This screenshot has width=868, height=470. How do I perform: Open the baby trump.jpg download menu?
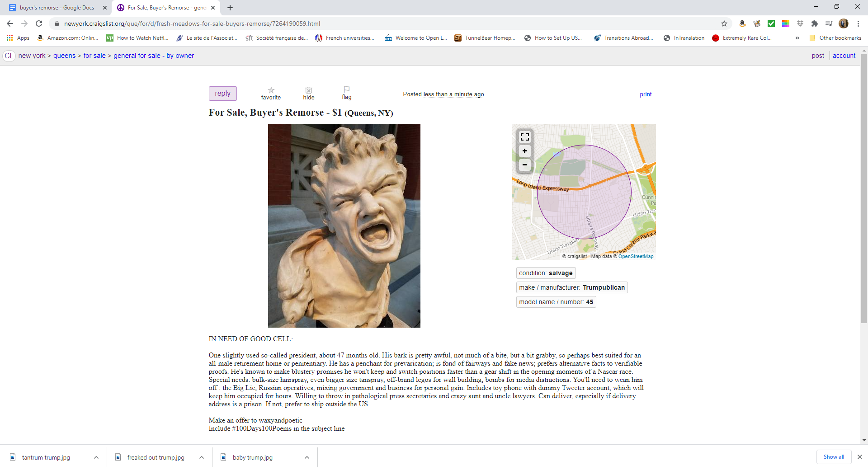point(307,457)
